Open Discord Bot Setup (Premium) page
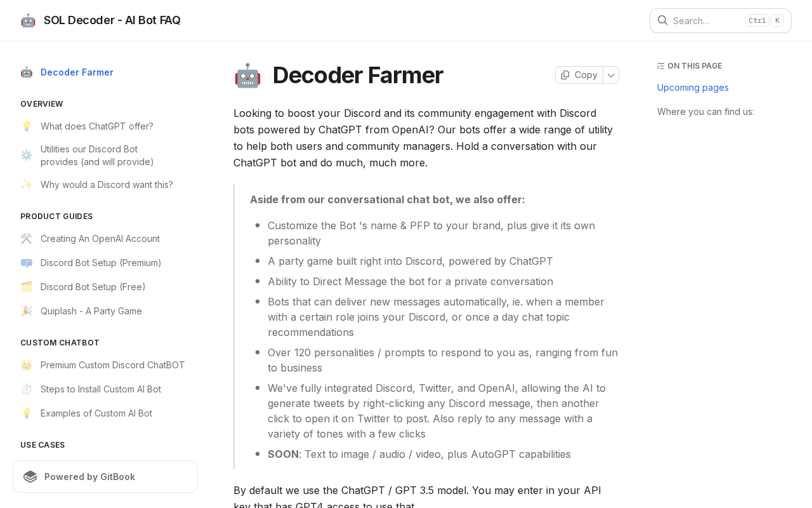 coord(101,263)
